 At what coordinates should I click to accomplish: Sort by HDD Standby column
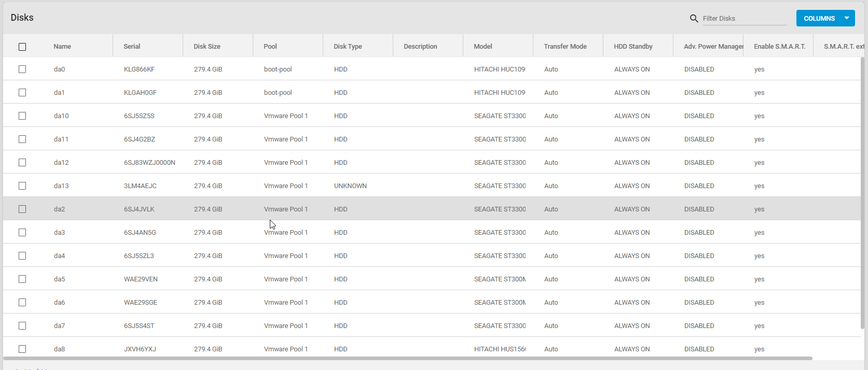pyautogui.click(x=633, y=47)
